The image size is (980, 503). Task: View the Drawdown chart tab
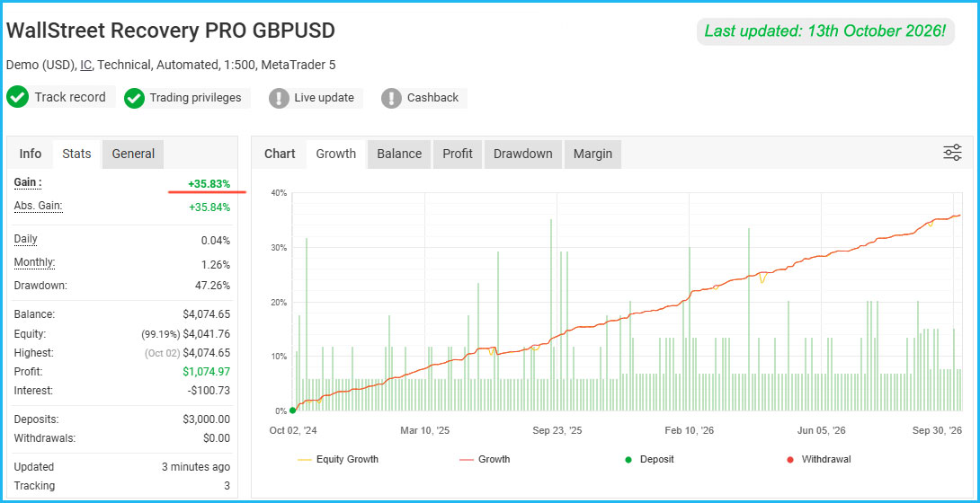click(522, 154)
